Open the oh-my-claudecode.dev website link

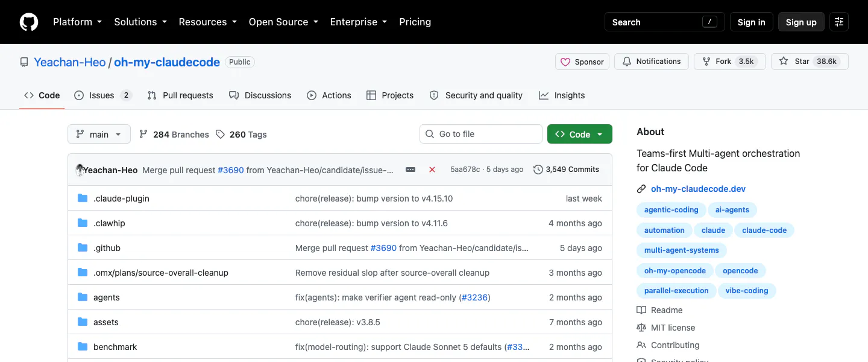point(698,189)
